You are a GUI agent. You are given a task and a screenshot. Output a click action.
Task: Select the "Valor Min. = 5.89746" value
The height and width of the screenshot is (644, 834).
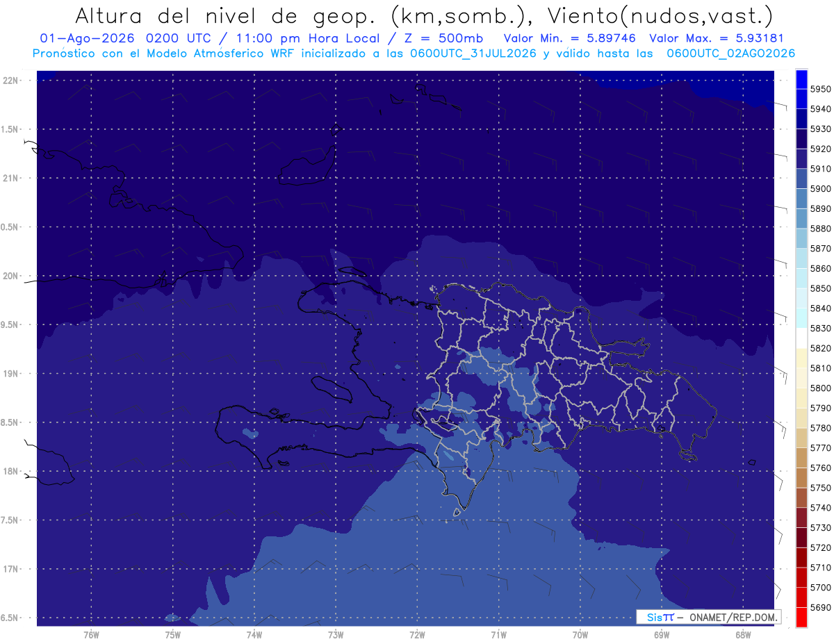click(x=569, y=39)
